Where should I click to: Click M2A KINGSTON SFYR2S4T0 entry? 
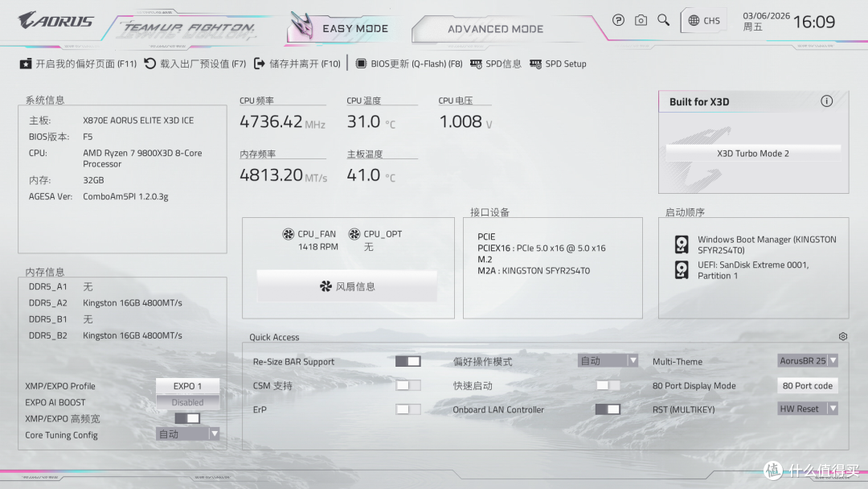point(534,271)
